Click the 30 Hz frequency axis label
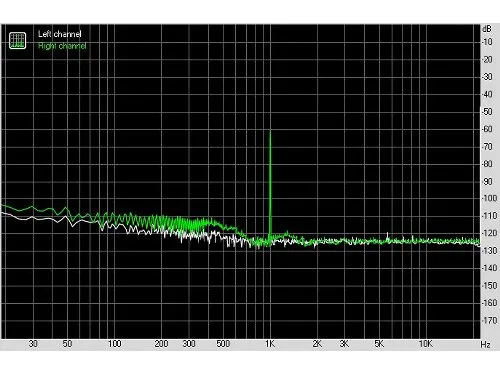The height and width of the screenshot is (375, 500). (x=33, y=344)
